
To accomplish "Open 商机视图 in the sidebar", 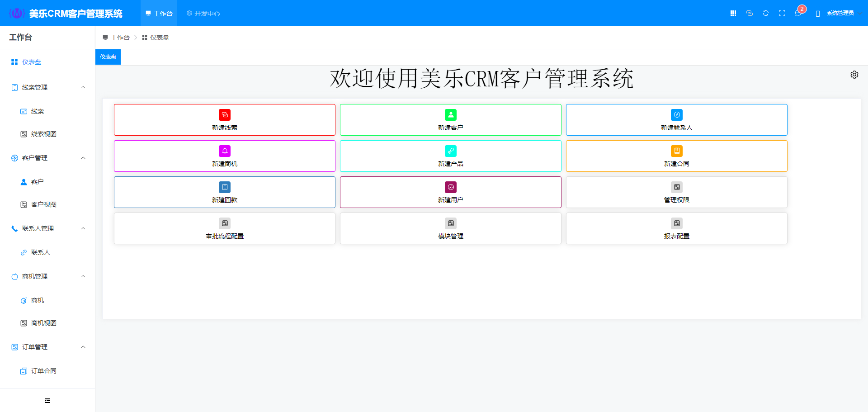I will click(43, 323).
